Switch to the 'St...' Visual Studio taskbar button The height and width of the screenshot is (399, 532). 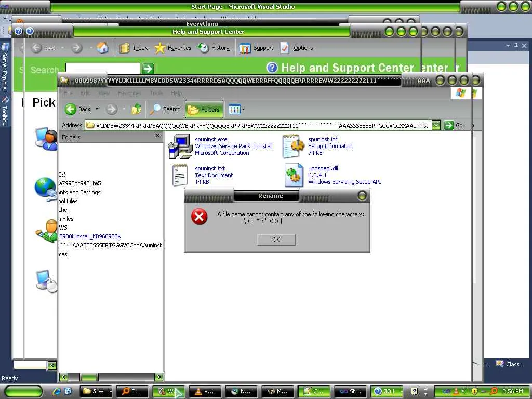(x=351, y=392)
